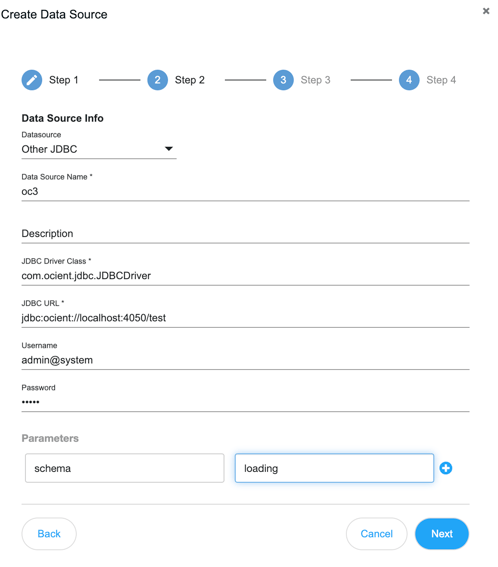Image resolution: width=498 pixels, height=567 pixels.
Task: Go to the Step 2 label
Action: click(x=190, y=80)
